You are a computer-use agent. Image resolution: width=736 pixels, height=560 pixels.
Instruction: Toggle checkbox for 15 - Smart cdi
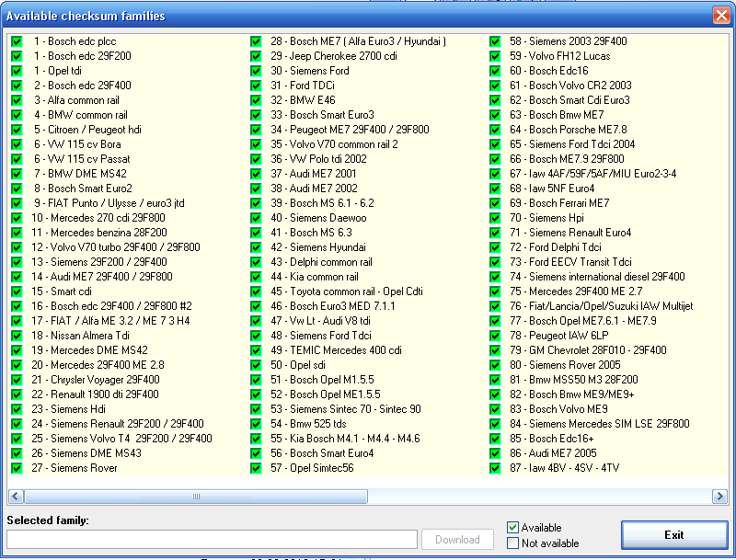click(x=17, y=291)
